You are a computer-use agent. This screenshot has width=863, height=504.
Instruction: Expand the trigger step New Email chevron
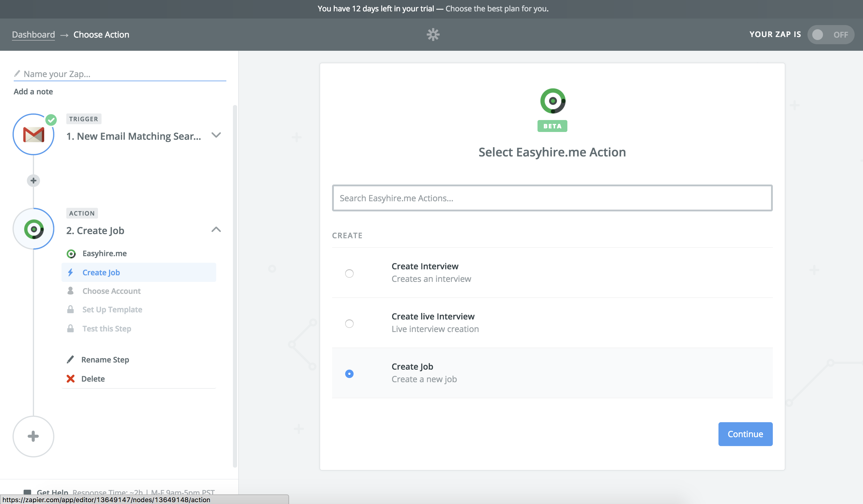click(x=216, y=135)
